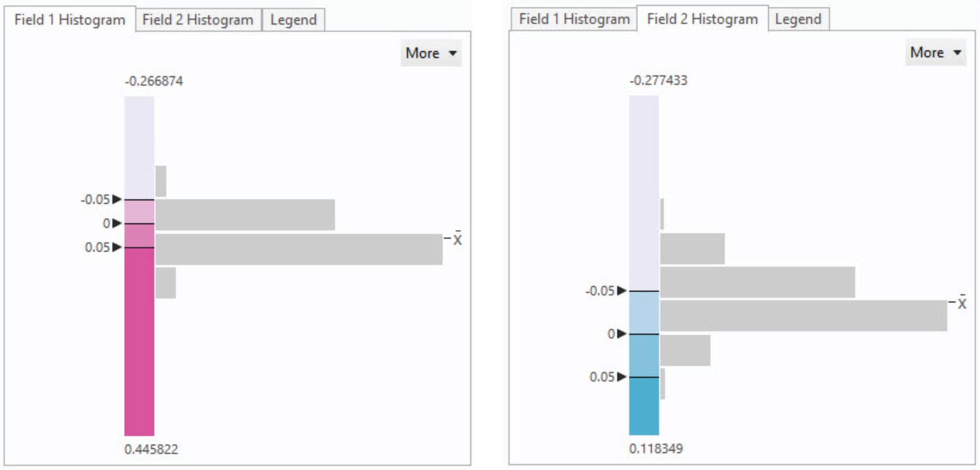Screen dimensions: 980x470
Task: Grab the 0.05 break handle on pink histogram
Action: (x=117, y=247)
